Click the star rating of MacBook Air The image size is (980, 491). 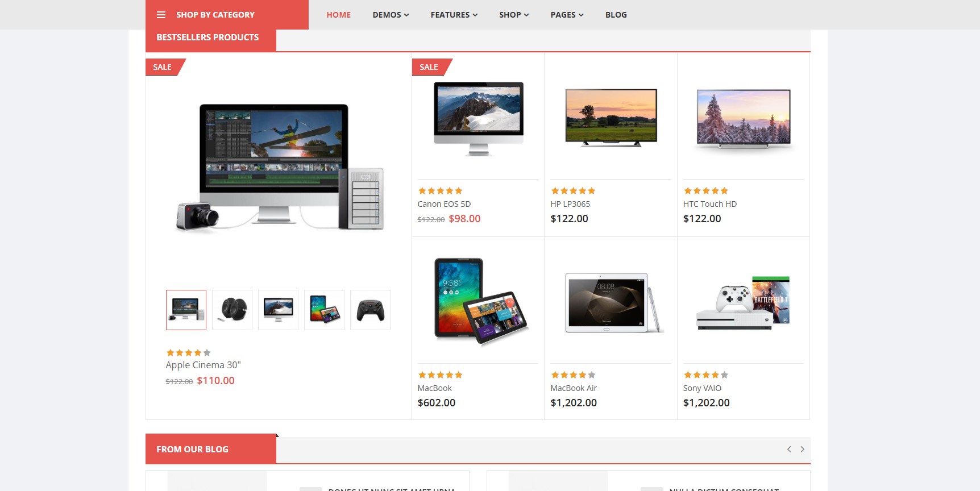pos(573,375)
